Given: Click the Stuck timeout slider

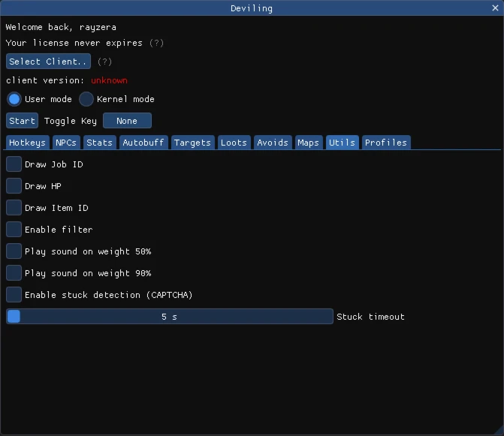Looking at the screenshot, I should coord(169,317).
